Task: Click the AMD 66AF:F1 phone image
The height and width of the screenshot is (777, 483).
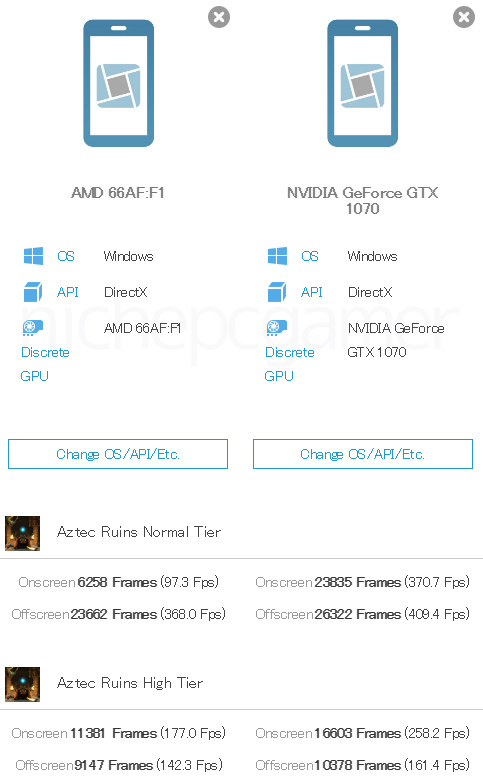Action: click(x=118, y=83)
